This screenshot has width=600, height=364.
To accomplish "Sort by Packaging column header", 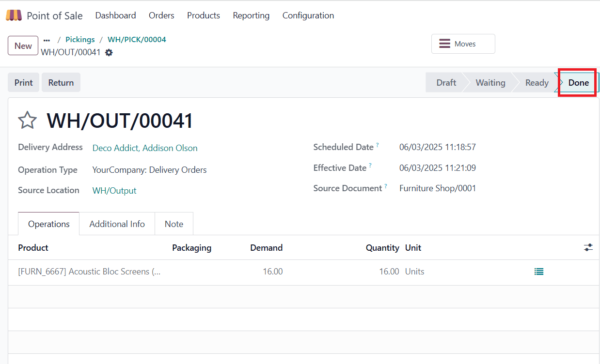I will [191, 248].
